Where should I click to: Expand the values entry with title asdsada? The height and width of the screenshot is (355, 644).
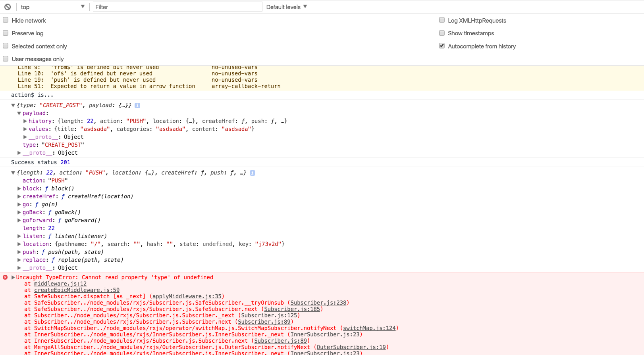tap(25, 129)
